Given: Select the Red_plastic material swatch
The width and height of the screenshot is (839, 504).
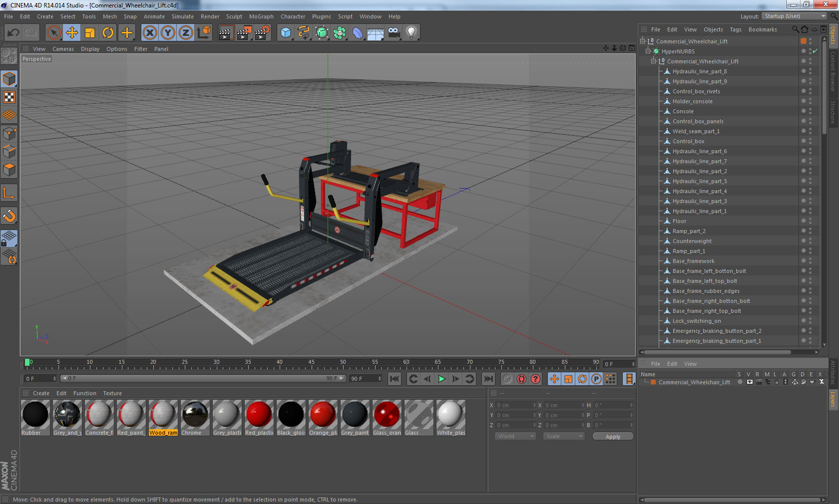Looking at the screenshot, I should (259, 417).
